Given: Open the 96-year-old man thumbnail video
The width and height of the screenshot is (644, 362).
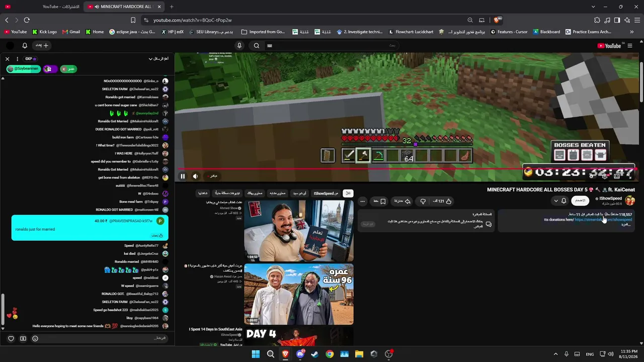Looking at the screenshot, I should point(299,294).
